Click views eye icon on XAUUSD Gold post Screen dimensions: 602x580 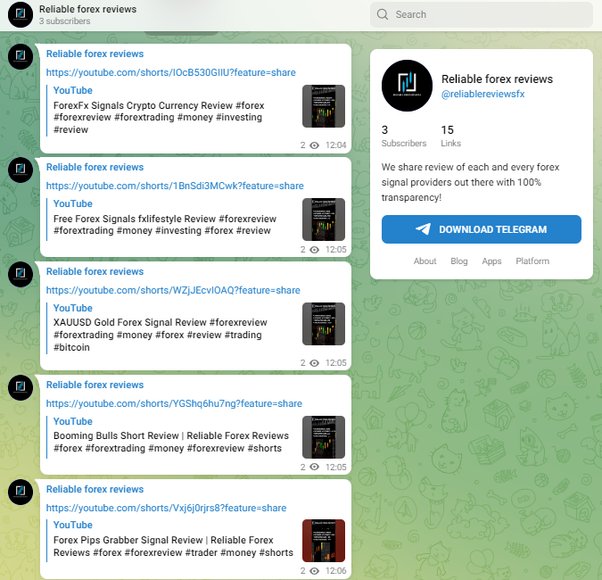(x=314, y=363)
